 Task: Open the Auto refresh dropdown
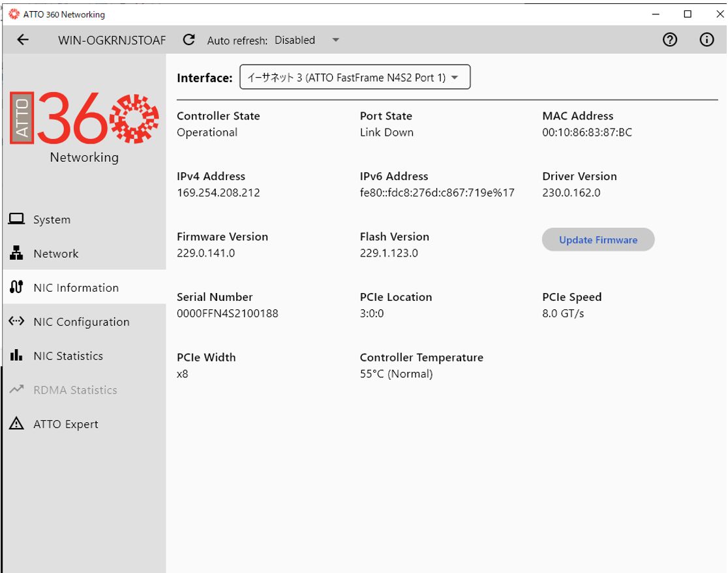(x=307, y=40)
